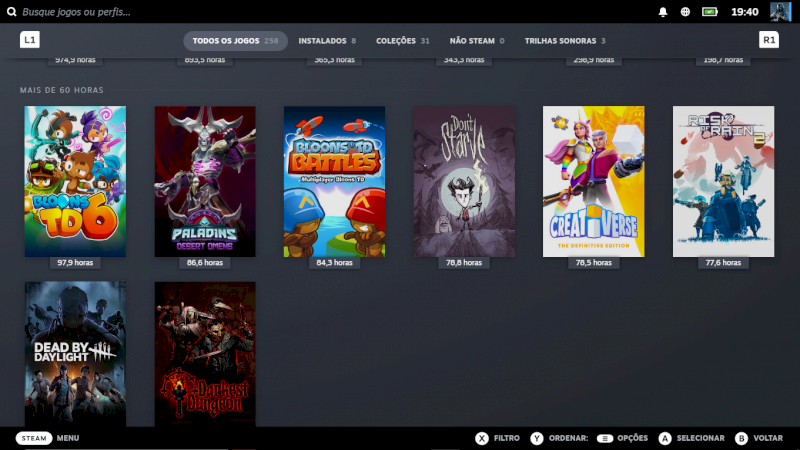This screenshot has height=450, width=800.
Task: Click the A button glyph for Selecionar
Action: click(x=665, y=438)
